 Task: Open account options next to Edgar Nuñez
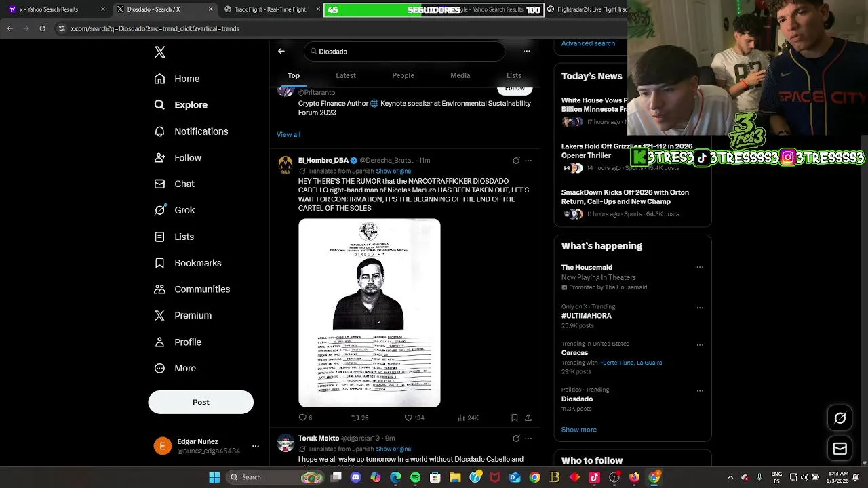pyautogui.click(x=255, y=446)
